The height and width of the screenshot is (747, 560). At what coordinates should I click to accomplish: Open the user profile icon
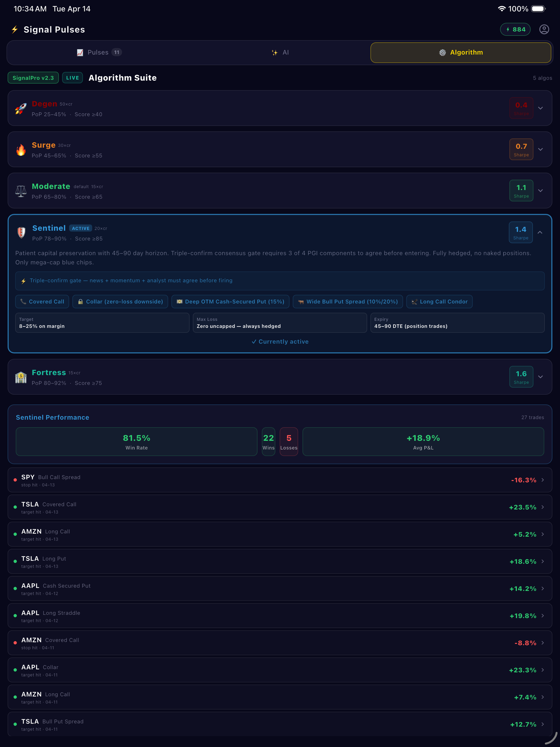click(544, 29)
